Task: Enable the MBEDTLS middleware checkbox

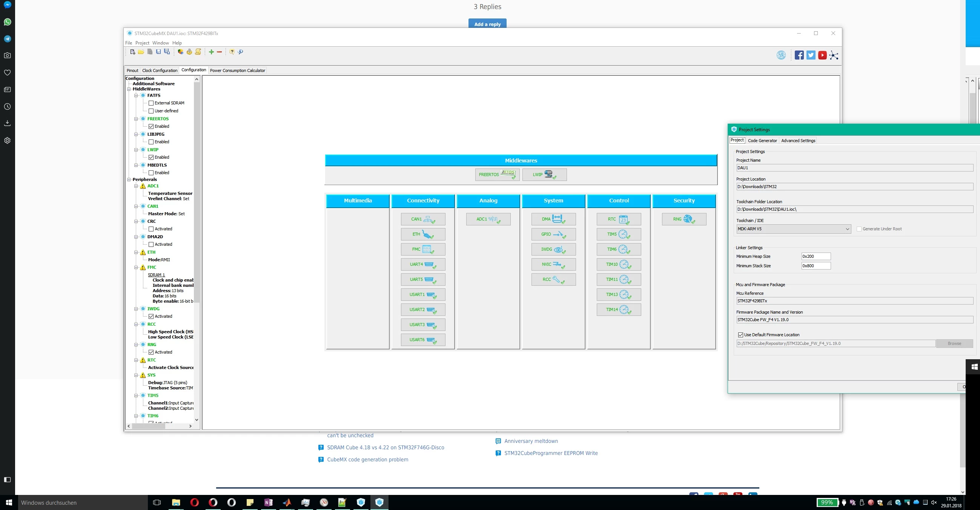Action: coord(151,173)
